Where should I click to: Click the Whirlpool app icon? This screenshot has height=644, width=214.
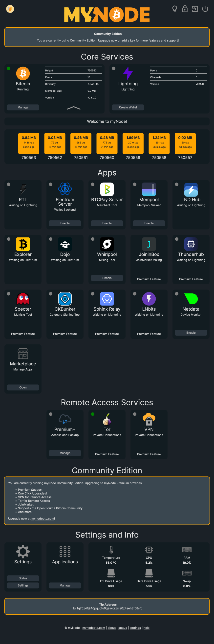[107, 244]
